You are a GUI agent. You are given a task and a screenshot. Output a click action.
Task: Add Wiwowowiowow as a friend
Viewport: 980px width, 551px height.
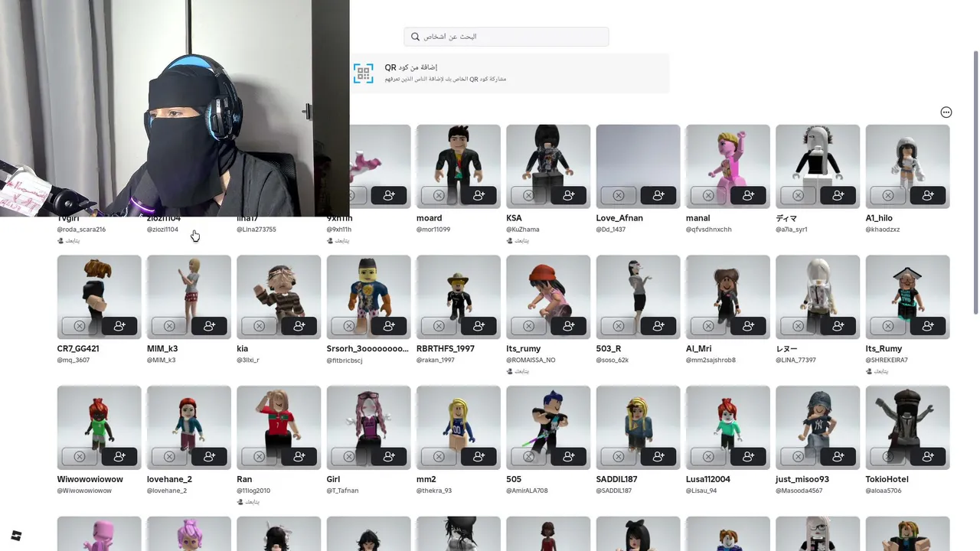click(119, 457)
